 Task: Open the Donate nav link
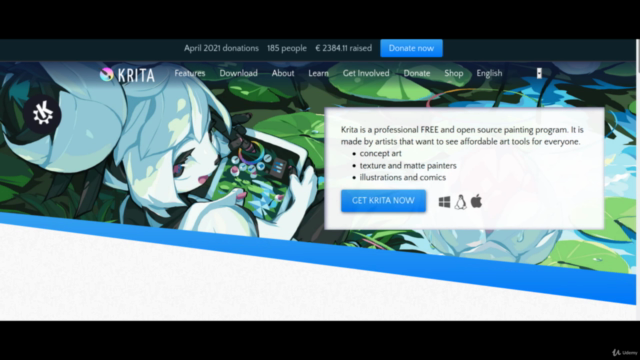[417, 73]
